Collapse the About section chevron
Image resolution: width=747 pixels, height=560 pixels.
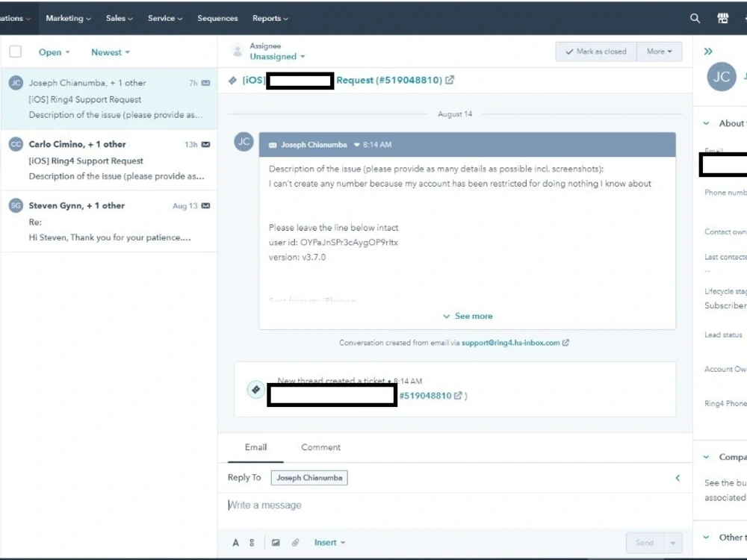[706, 123]
